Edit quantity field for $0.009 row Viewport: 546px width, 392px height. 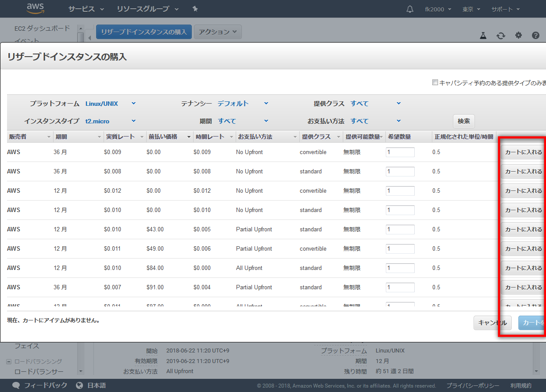tap(400, 152)
